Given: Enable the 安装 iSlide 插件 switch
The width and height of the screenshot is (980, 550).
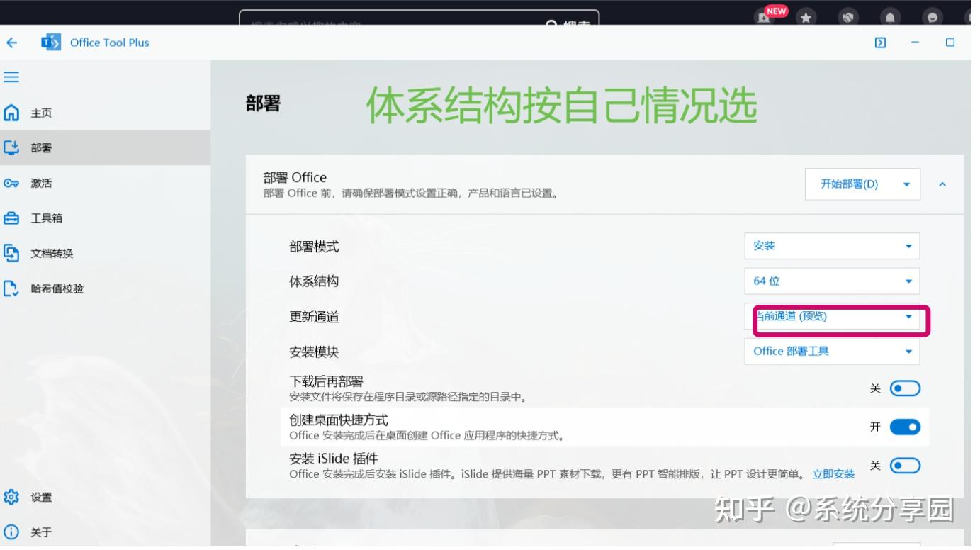Looking at the screenshot, I should [x=905, y=466].
